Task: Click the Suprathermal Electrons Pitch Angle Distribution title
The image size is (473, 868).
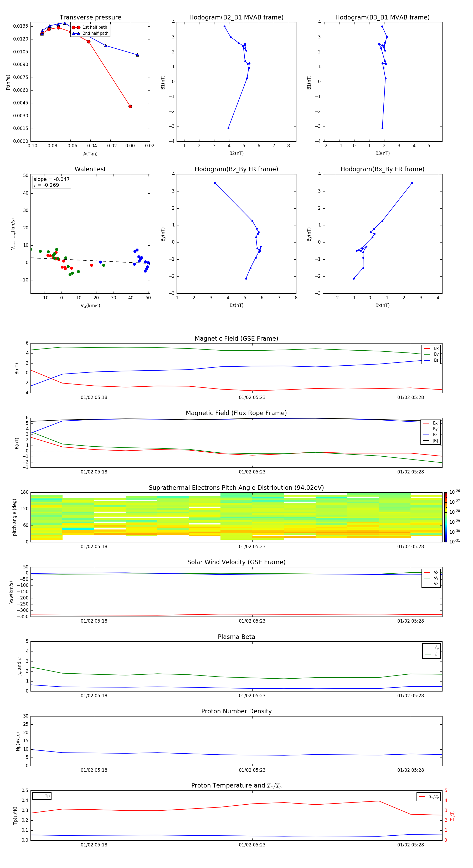Action: 236,488
